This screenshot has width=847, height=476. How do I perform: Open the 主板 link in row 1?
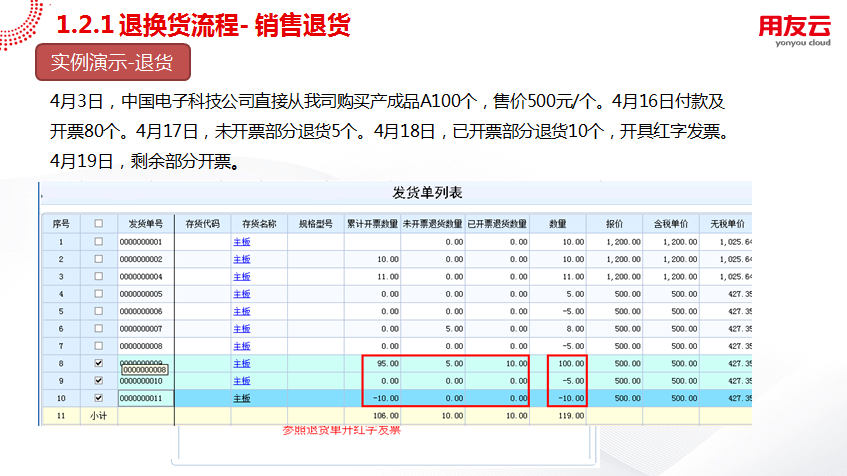(241, 242)
